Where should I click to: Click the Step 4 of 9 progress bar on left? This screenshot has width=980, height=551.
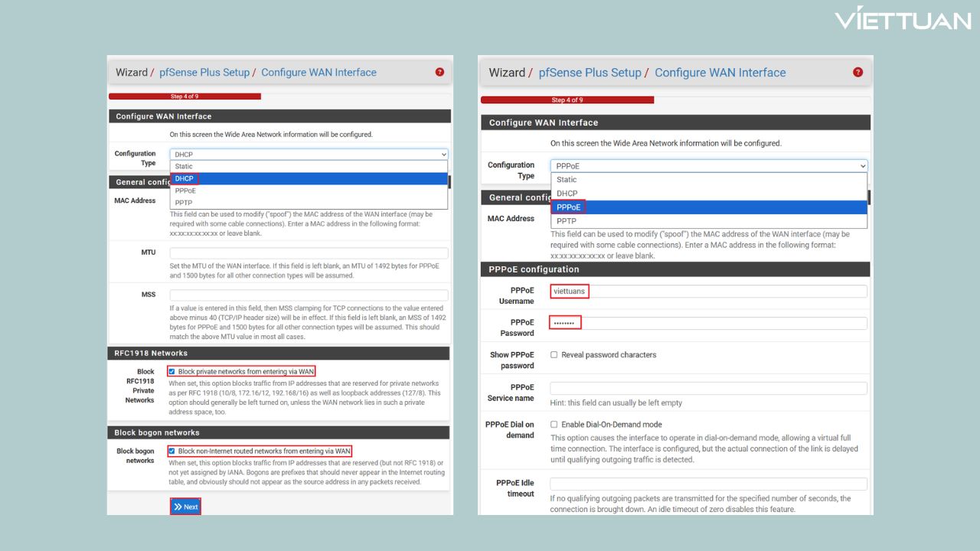(185, 96)
